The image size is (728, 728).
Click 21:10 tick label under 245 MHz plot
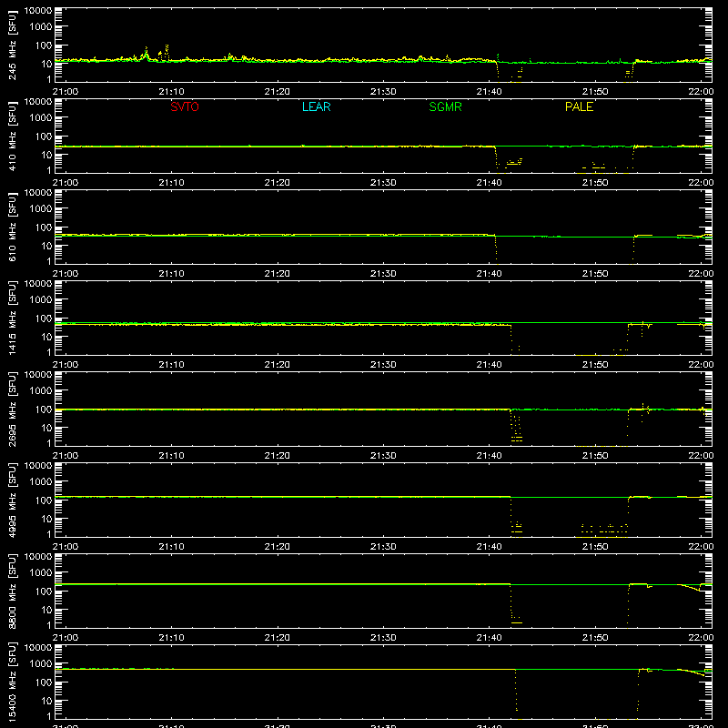[171, 92]
